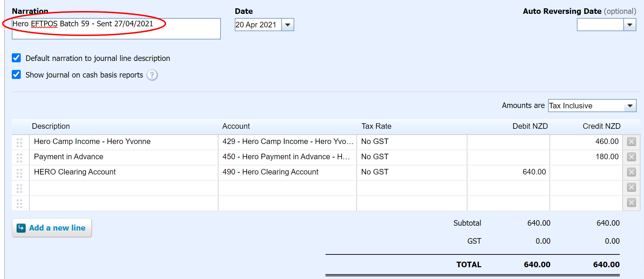Select tax rate for Payment in Advance row
Image resolution: width=644 pixels, height=279 pixels.
[411, 157]
